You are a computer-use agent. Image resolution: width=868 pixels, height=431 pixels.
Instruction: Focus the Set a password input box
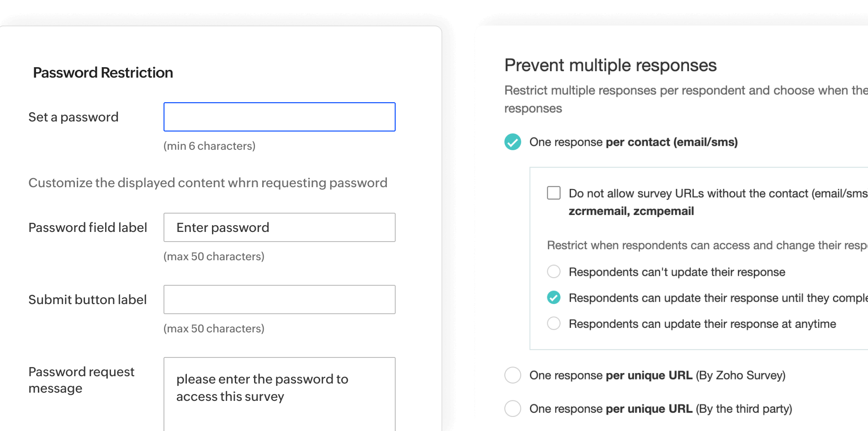279,117
